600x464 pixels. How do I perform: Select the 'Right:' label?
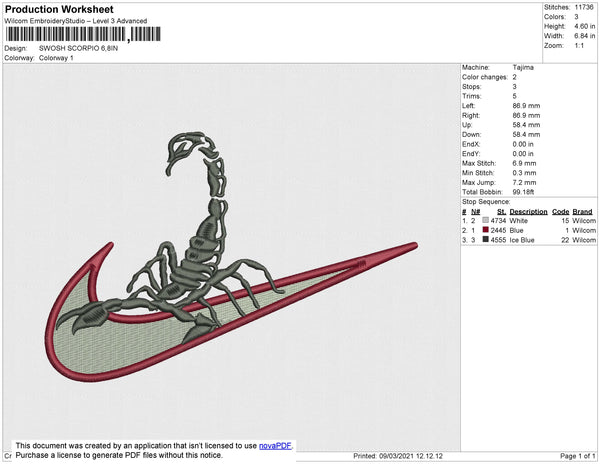471,116
